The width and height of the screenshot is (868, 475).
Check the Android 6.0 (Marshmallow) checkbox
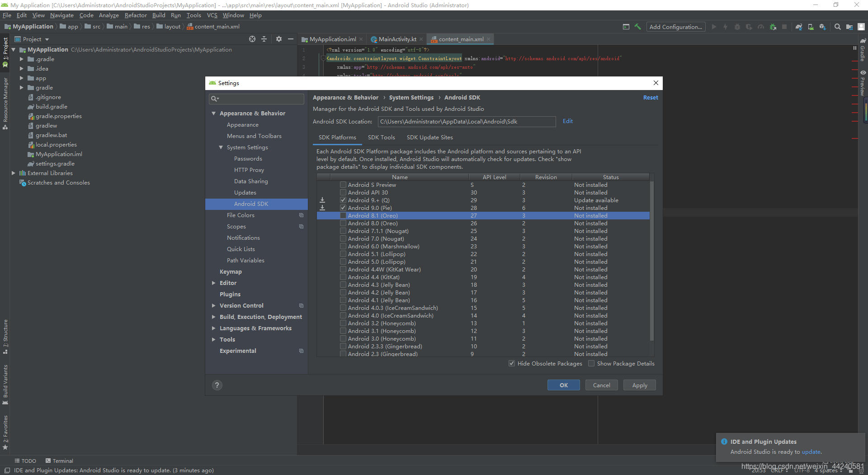coord(343,246)
